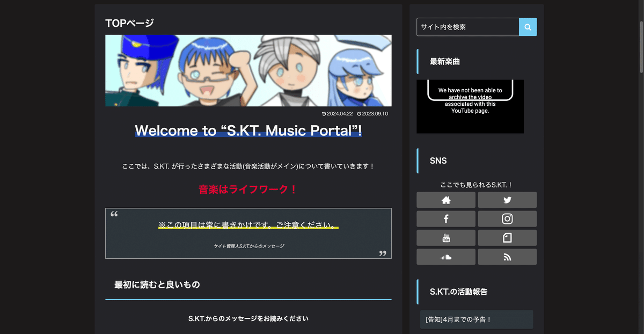Click the search magnifier button

click(528, 26)
